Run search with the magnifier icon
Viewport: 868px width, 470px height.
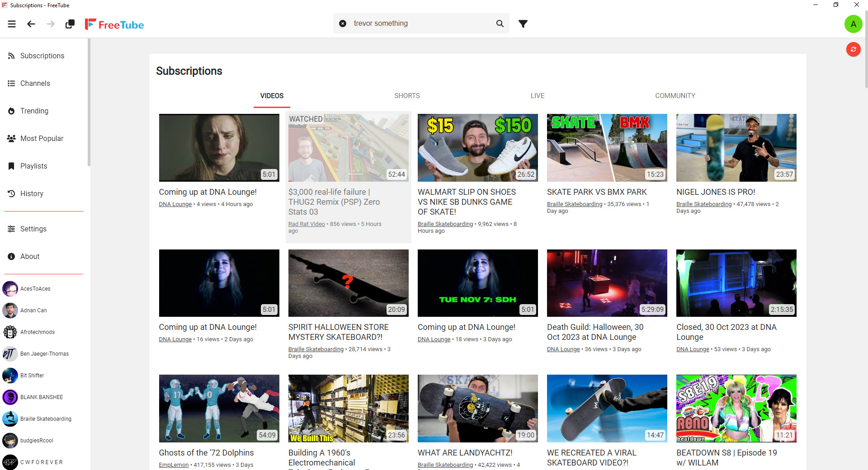(x=500, y=23)
